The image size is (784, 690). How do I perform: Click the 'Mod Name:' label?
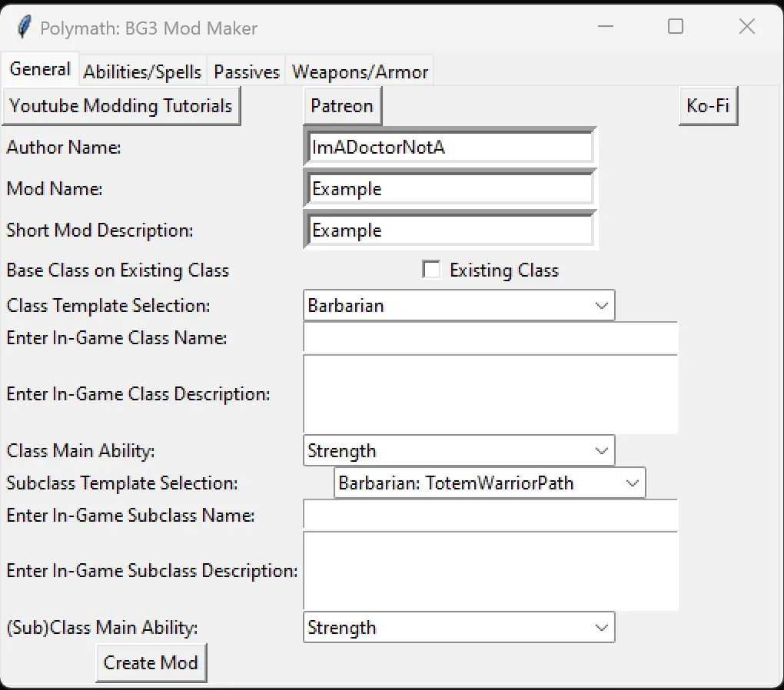click(x=55, y=188)
